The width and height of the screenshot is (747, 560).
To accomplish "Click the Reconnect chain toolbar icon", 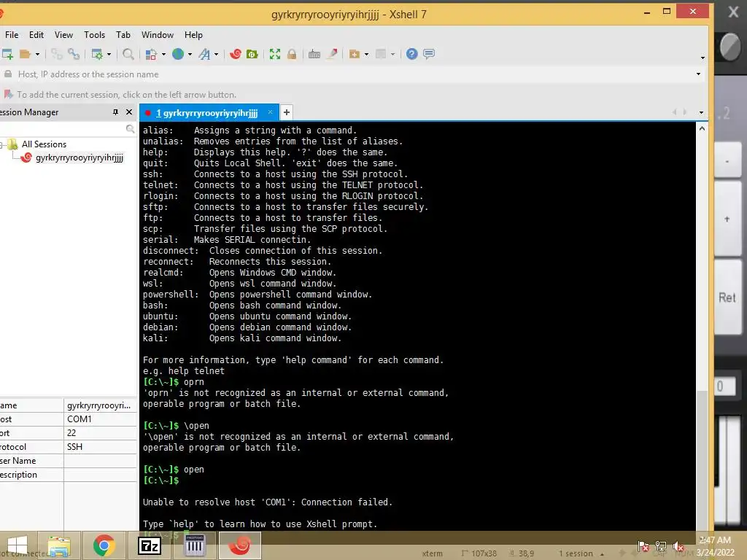I will pos(74,54).
